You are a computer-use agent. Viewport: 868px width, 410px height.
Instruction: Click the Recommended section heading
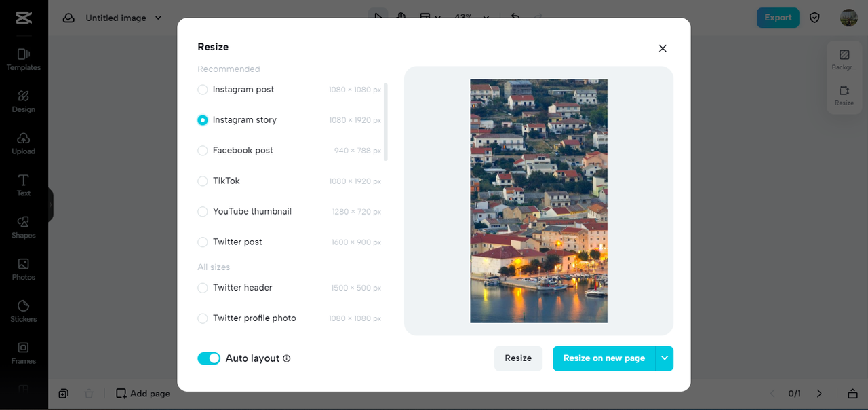(x=229, y=69)
